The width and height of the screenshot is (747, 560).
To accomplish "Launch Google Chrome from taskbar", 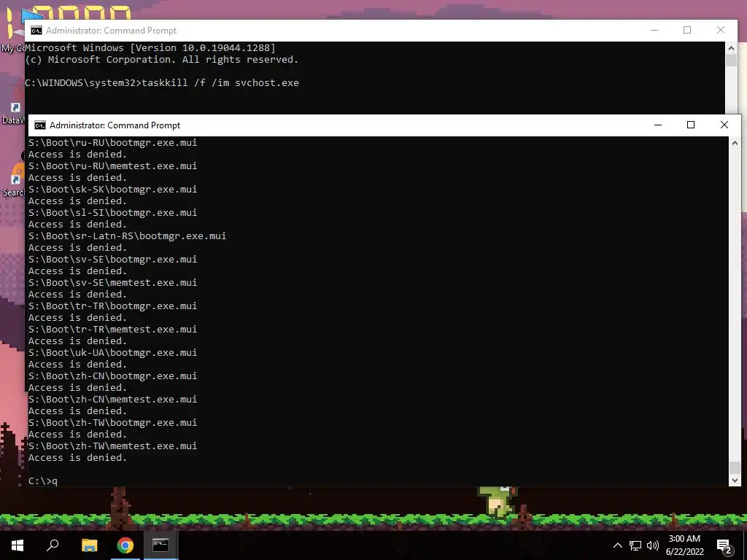I will 125,545.
